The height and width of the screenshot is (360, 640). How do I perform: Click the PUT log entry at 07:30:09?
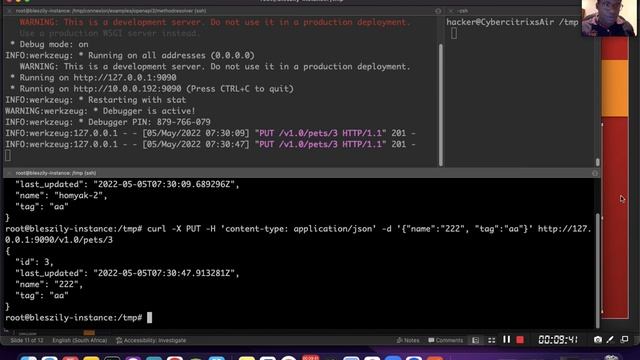[x=210, y=133]
